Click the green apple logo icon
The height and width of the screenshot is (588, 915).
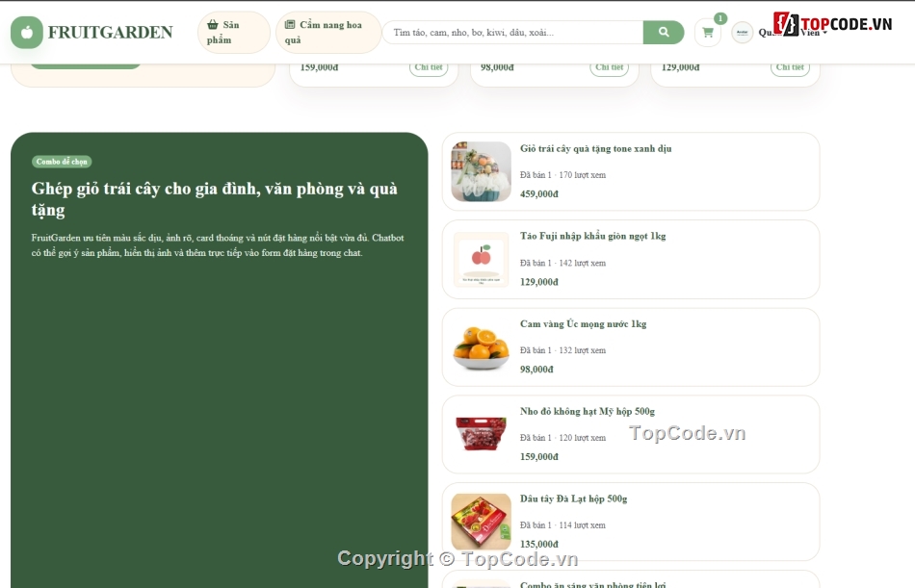click(x=27, y=32)
